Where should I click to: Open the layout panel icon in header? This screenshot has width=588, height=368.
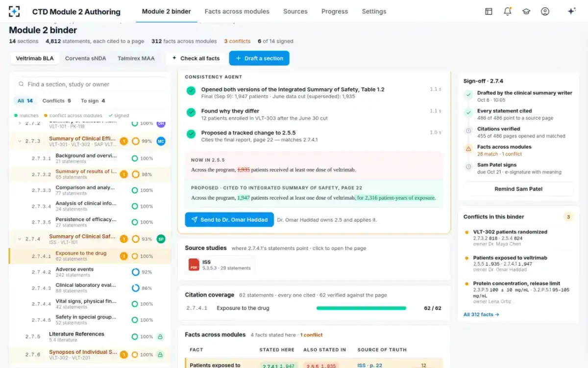coord(489,11)
